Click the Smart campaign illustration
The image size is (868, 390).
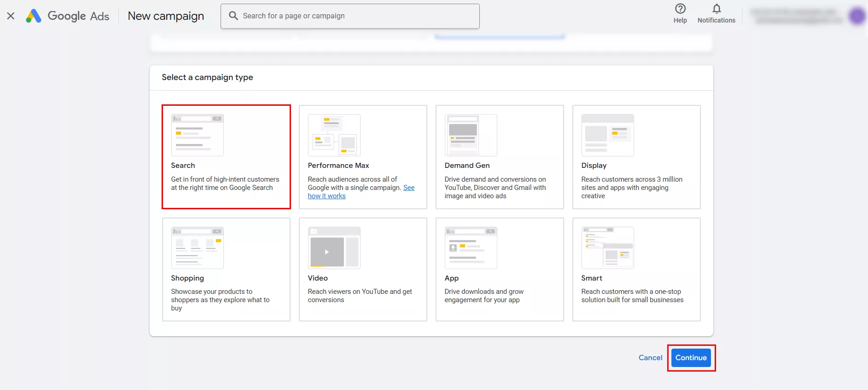(x=607, y=248)
